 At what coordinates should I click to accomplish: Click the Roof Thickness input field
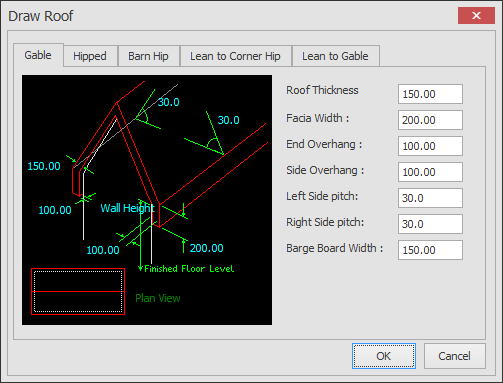pos(430,94)
